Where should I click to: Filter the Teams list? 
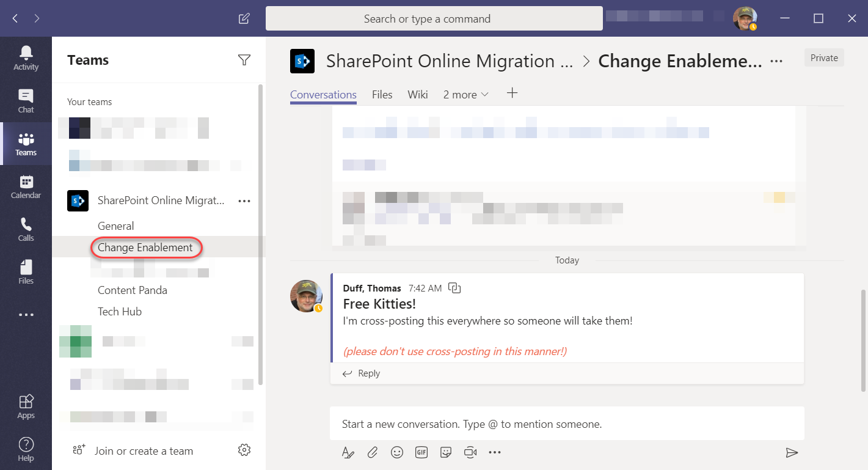[x=244, y=59]
